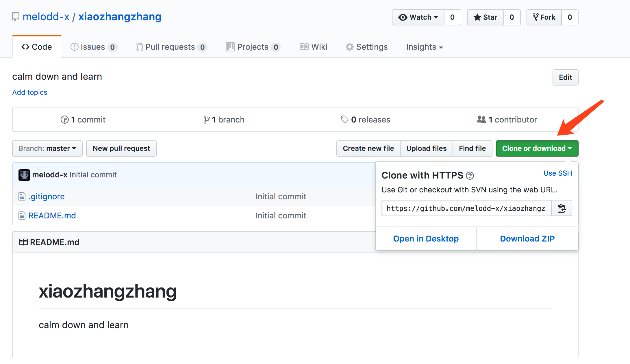
Task: Click the releases tag icon
Action: [344, 119]
